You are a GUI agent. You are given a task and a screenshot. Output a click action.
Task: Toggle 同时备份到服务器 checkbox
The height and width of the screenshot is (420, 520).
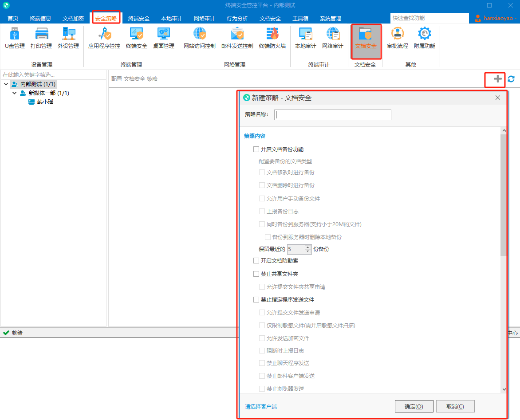click(262, 224)
